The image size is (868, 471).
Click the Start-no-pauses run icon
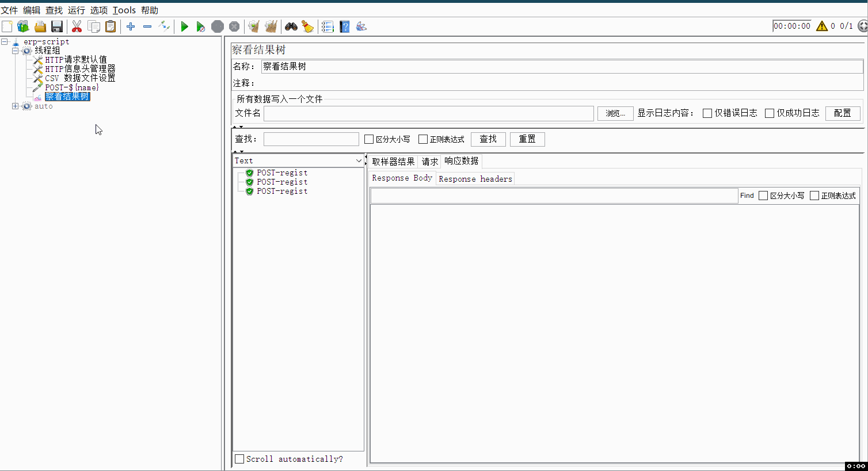coord(200,26)
